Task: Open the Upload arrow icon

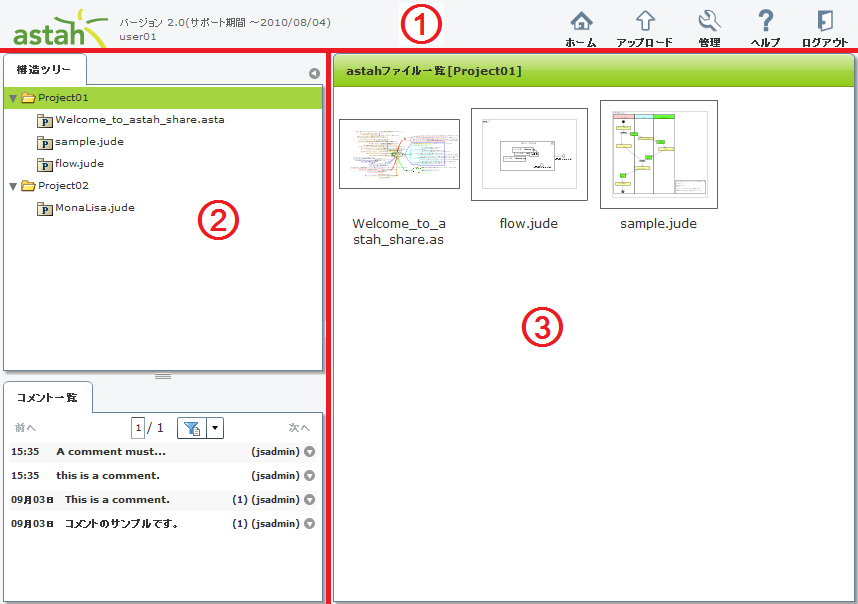Action: tap(645, 22)
